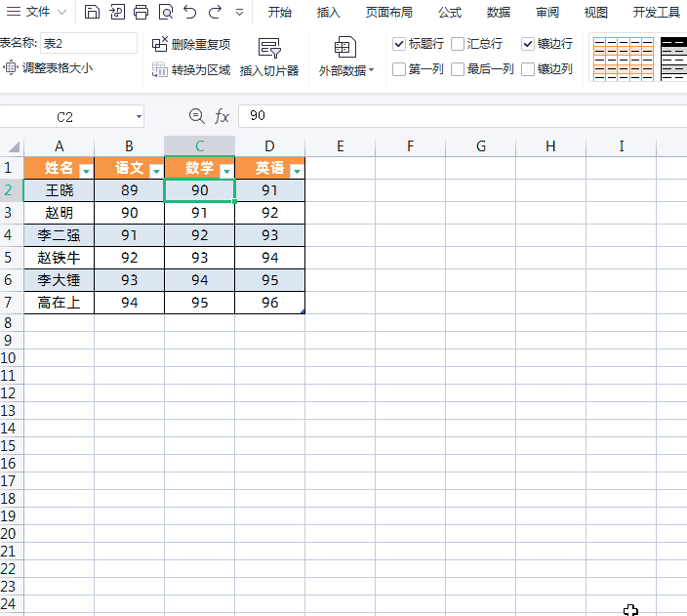Click the Select All corner triangle

14,146
